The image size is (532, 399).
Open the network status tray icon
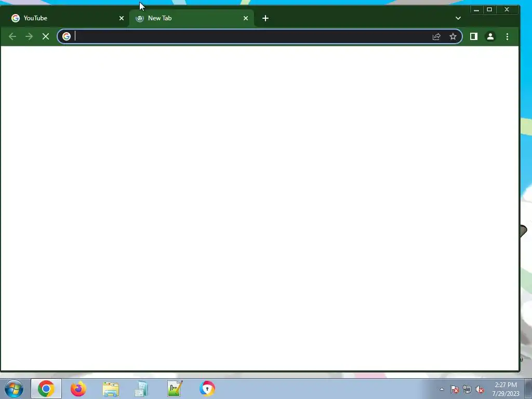point(467,390)
